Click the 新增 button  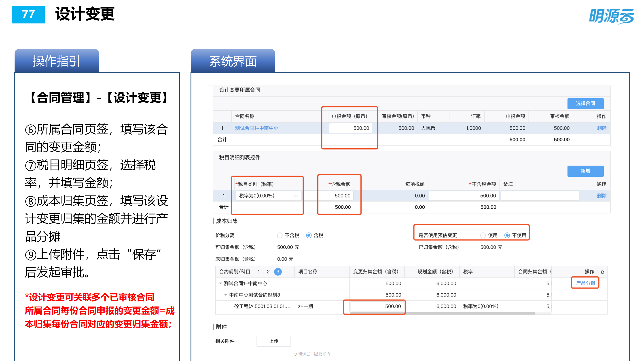point(586,171)
